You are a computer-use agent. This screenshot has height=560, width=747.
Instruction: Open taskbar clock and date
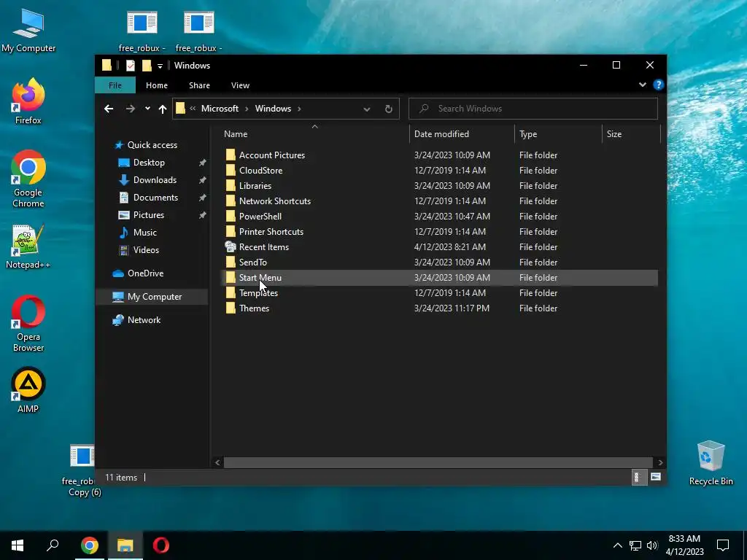[x=684, y=545]
